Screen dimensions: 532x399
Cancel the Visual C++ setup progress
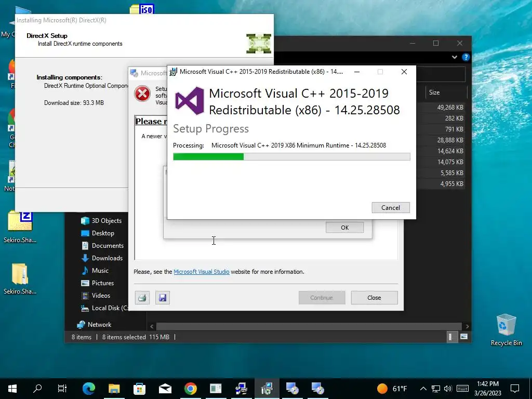[x=391, y=208]
